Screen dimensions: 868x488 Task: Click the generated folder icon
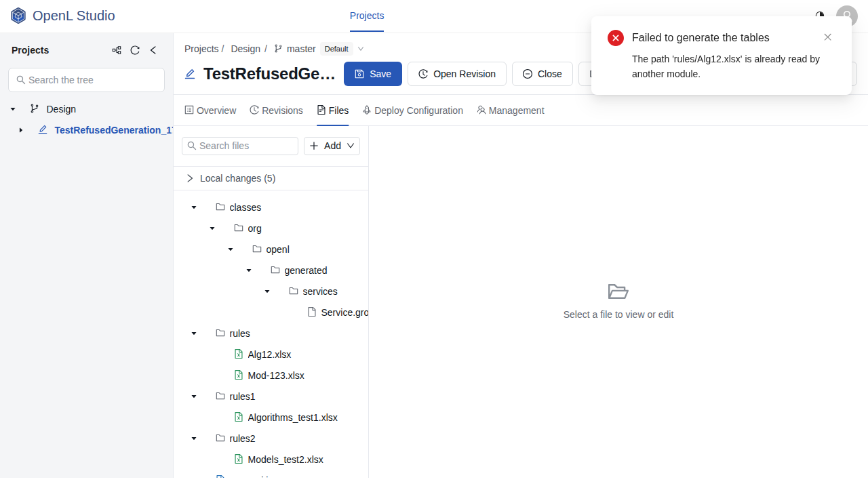point(275,270)
